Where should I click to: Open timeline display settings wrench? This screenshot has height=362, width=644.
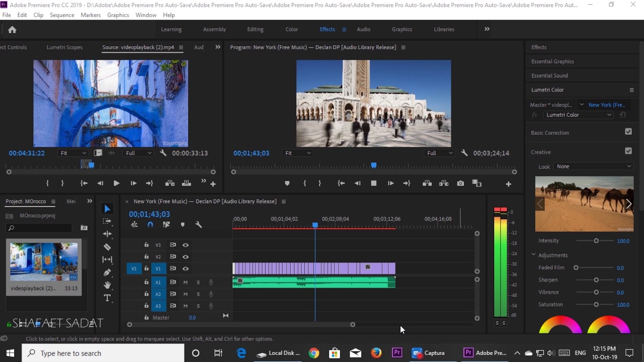pyautogui.click(x=198, y=225)
